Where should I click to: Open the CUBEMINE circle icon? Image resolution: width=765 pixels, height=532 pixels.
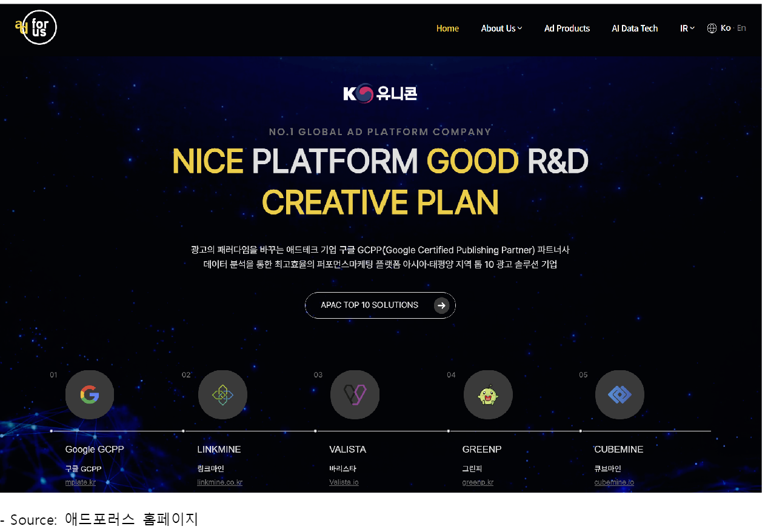tap(620, 395)
